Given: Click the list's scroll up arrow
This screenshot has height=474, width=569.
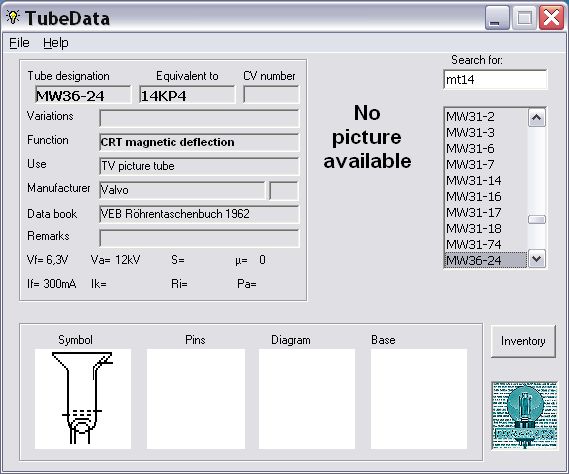Looking at the screenshot, I should (x=537, y=118).
